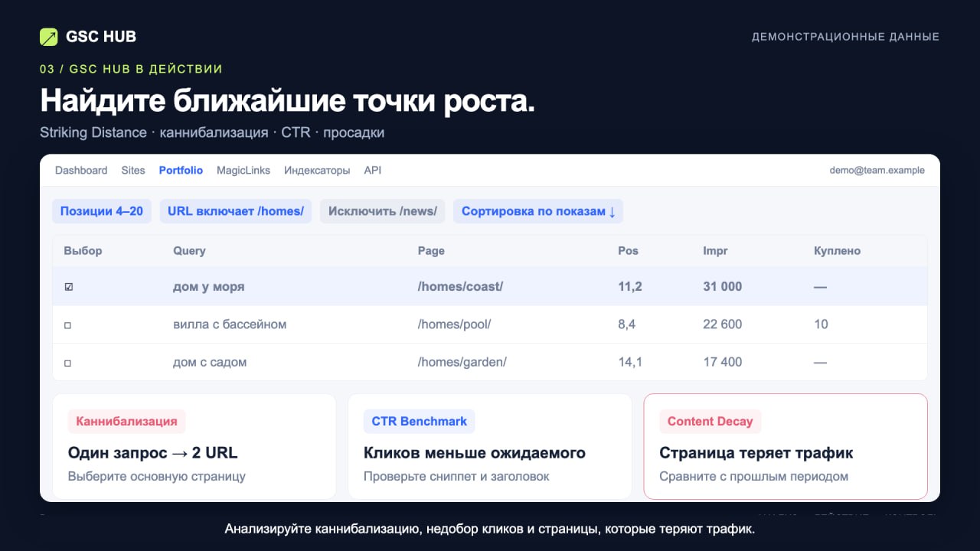Click the GSC HUB brand name

[x=101, y=37]
